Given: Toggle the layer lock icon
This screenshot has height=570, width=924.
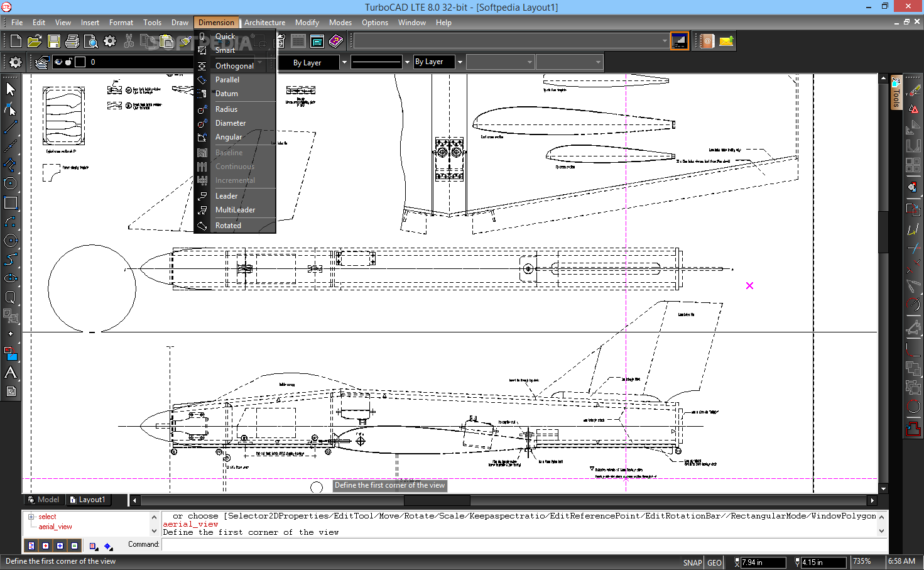Looking at the screenshot, I should [x=69, y=62].
